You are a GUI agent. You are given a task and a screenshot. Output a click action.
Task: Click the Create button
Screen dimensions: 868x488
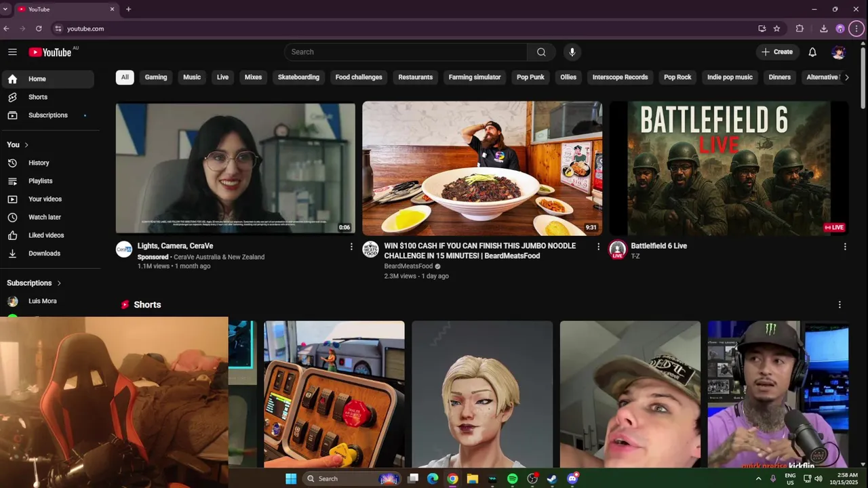tap(777, 52)
